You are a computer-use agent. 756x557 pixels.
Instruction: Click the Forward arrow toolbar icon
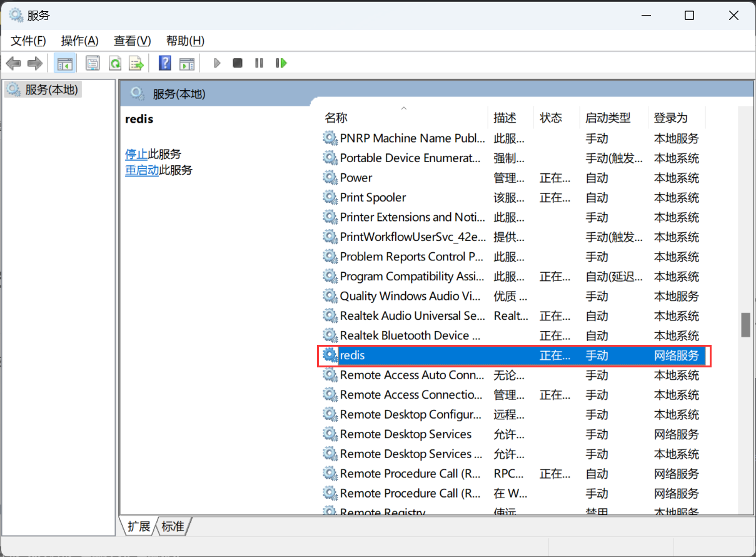(x=35, y=63)
